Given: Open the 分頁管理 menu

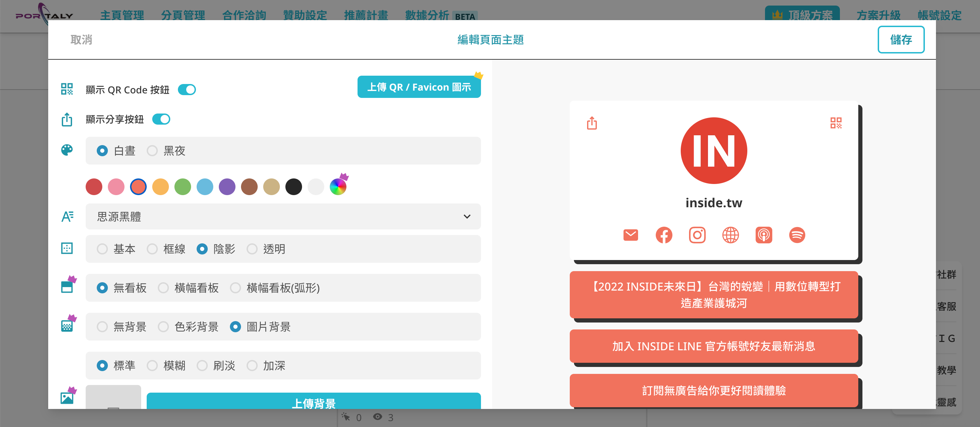Looking at the screenshot, I should tap(183, 15).
